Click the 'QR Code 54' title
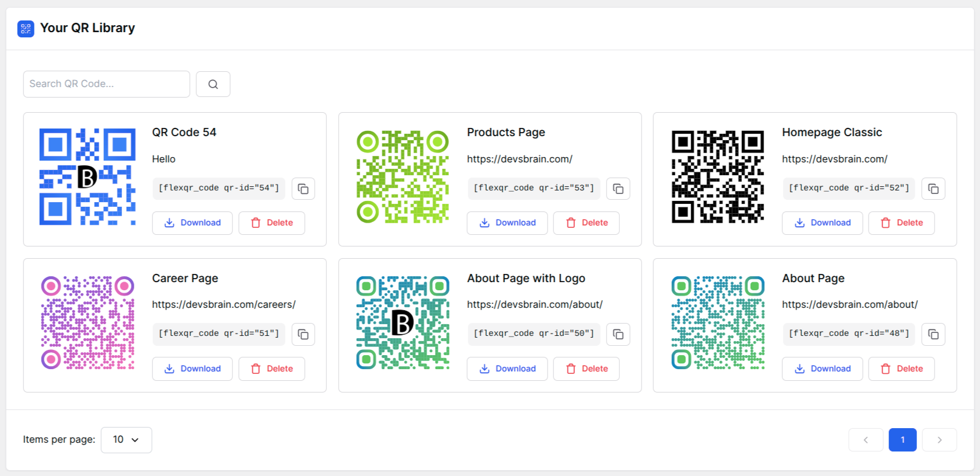Screen dimensions: 980x476 click(184, 133)
